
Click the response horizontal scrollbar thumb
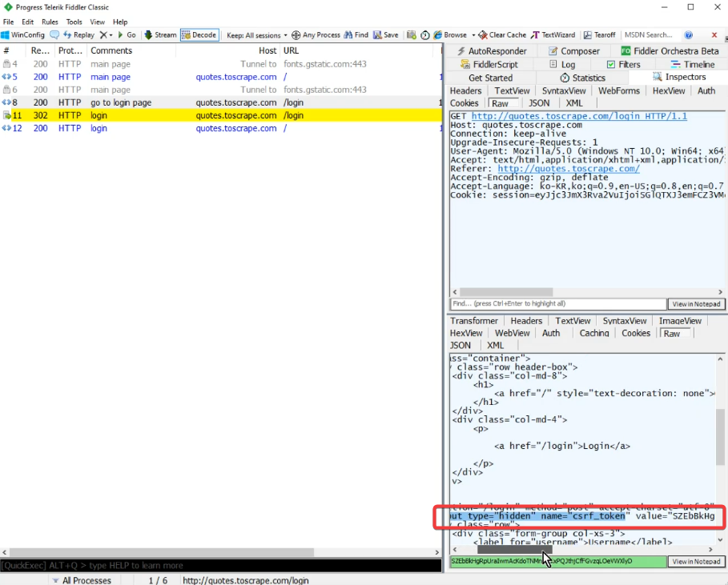515,549
